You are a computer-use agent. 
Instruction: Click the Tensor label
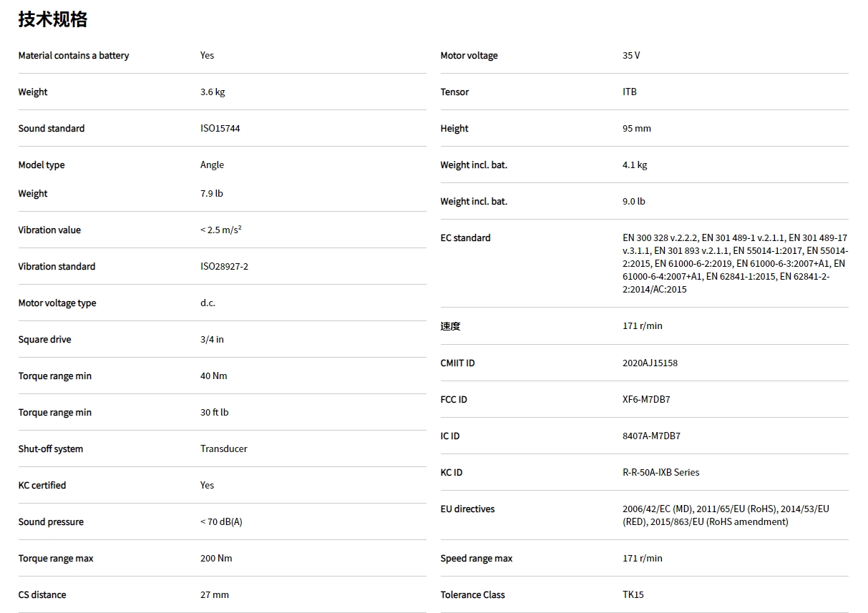tap(454, 92)
